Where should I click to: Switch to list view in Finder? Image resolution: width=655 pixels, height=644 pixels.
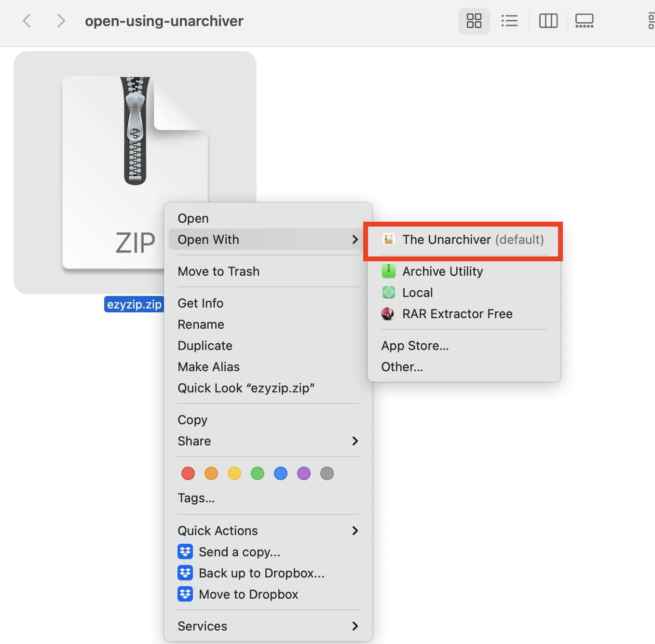[x=510, y=21]
